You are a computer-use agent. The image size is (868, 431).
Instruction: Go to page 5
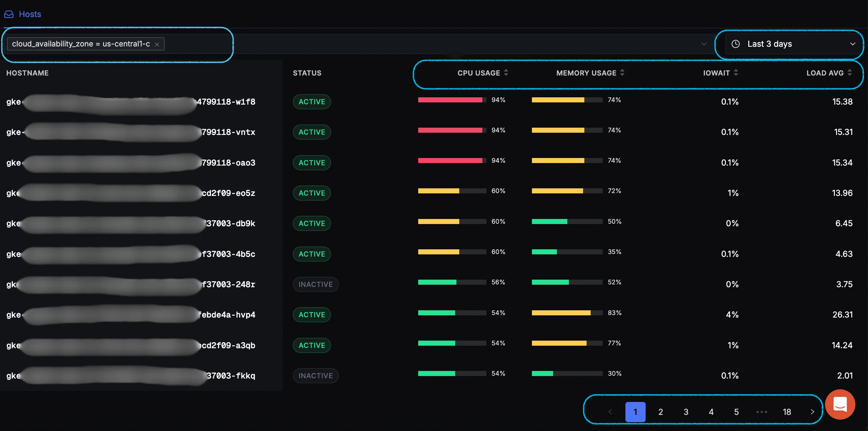point(736,411)
